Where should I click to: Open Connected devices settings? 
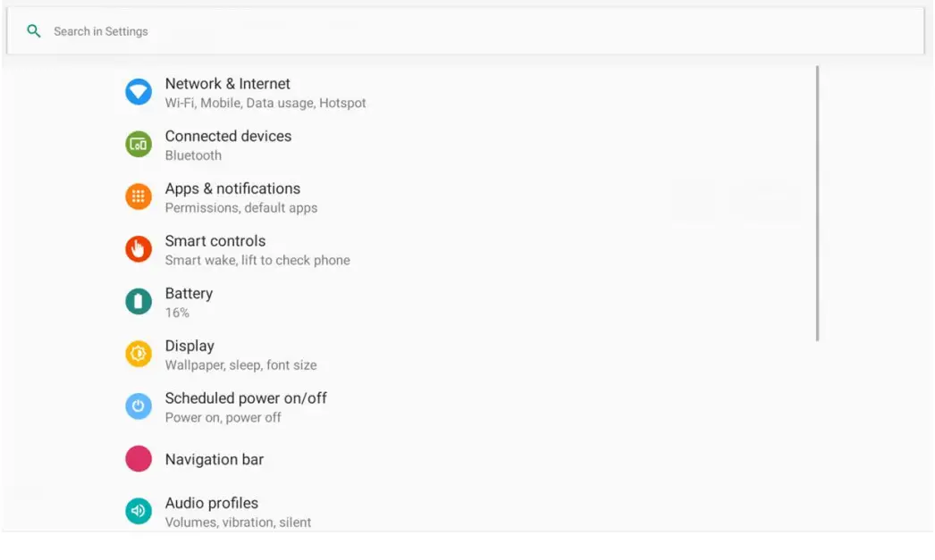[x=228, y=145]
